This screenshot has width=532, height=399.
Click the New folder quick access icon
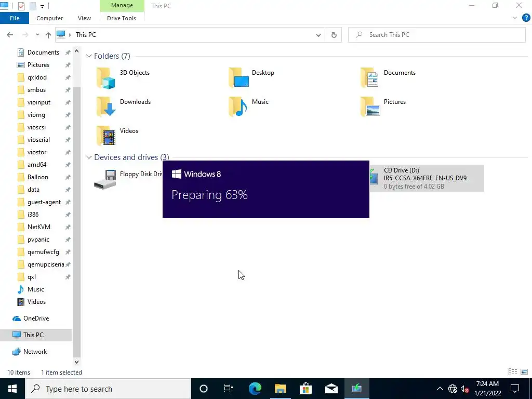[x=33, y=6]
